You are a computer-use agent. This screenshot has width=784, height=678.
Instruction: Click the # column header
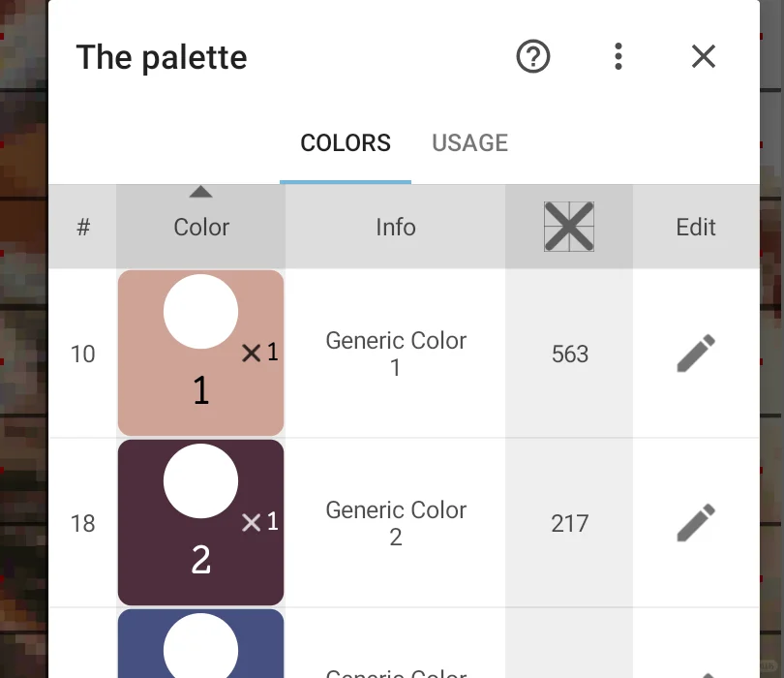click(83, 228)
